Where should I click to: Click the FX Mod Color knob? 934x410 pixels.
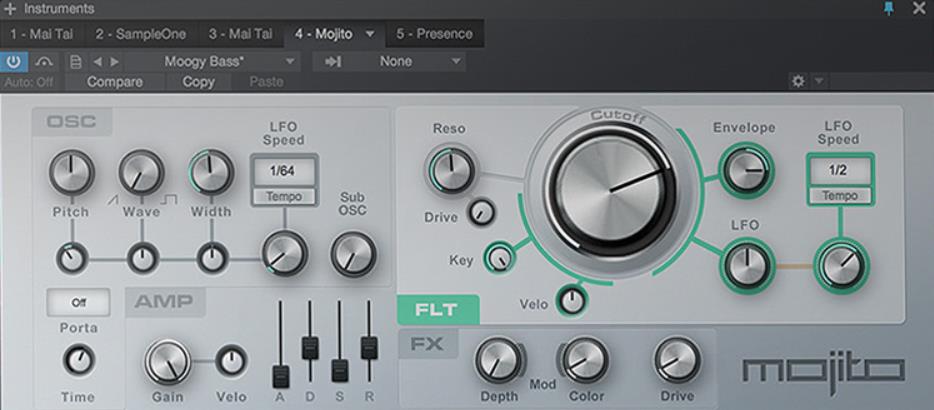[585, 361]
